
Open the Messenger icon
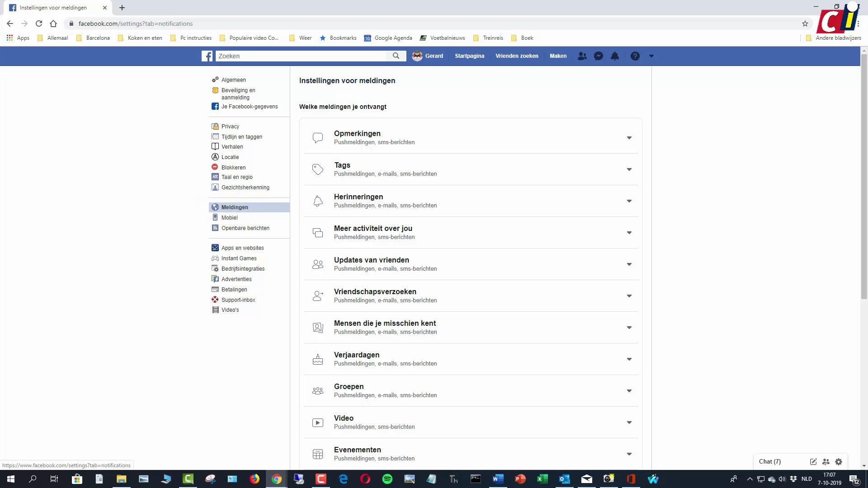[x=599, y=56]
